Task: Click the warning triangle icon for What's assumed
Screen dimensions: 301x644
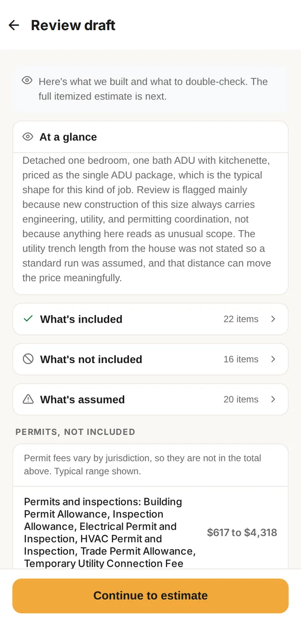Action: [28, 399]
